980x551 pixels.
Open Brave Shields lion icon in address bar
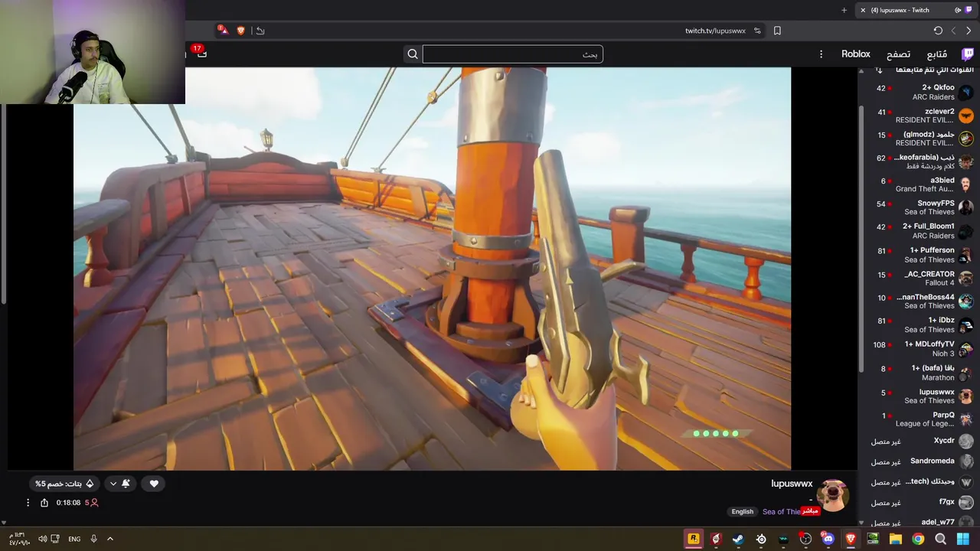(240, 31)
